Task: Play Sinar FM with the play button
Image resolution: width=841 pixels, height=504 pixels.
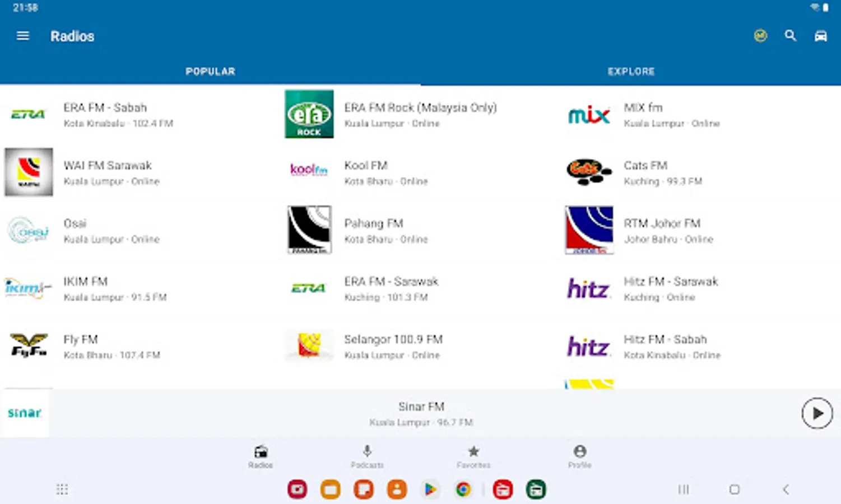Action: 817,413
